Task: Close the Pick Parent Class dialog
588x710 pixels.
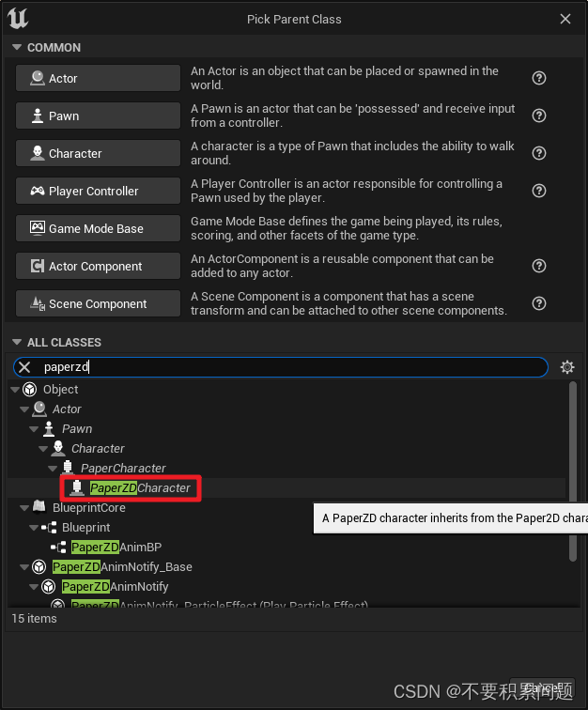Action: coord(565,19)
